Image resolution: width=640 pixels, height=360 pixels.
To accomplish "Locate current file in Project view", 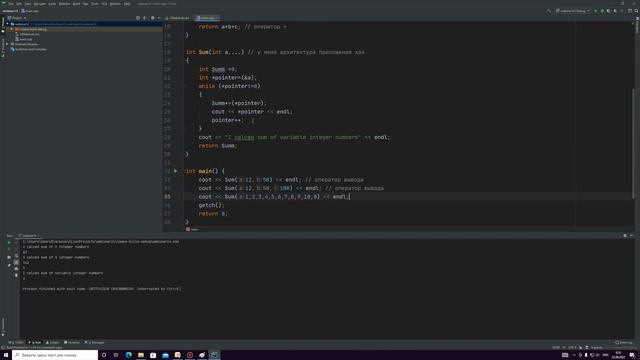I will coord(138,18).
